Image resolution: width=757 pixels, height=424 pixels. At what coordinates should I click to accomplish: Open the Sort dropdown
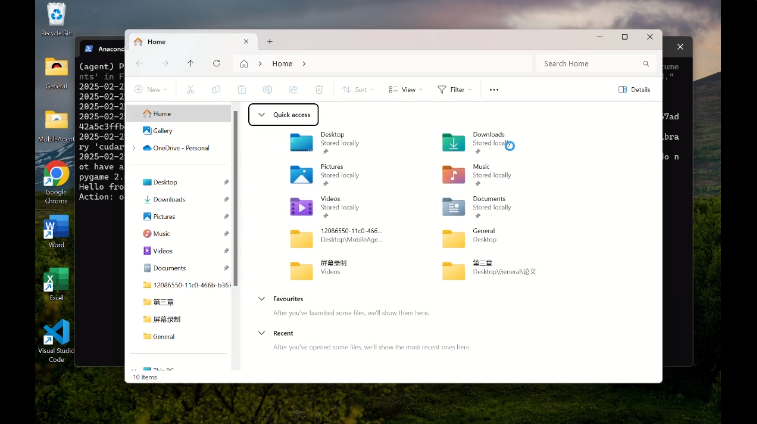(358, 89)
